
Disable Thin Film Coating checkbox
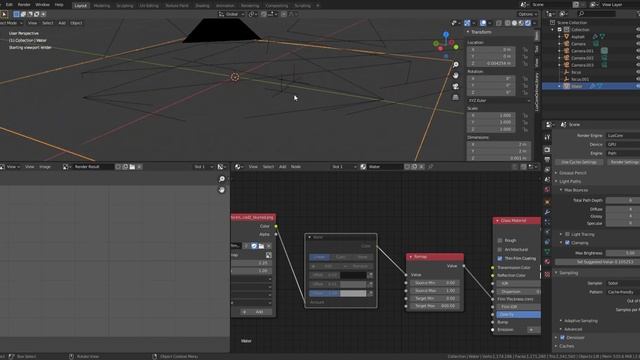(500, 259)
